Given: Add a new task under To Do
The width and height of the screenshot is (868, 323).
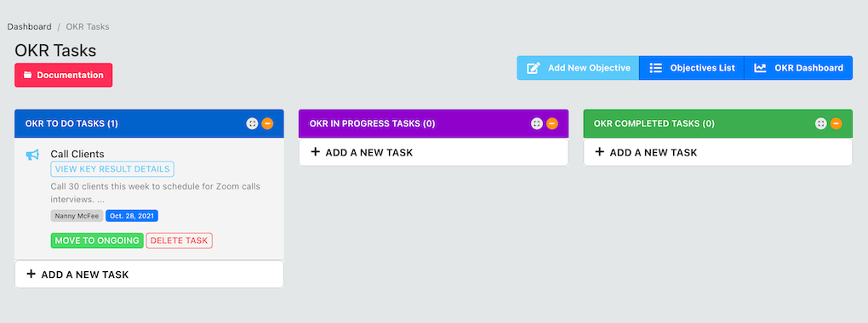Looking at the screenshot, I should point(149,275).
